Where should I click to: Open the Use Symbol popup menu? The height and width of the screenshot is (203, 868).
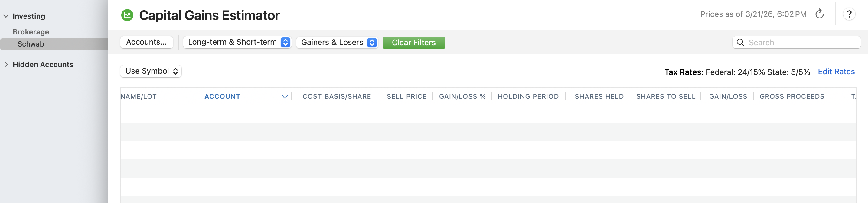tap(151, 71)
